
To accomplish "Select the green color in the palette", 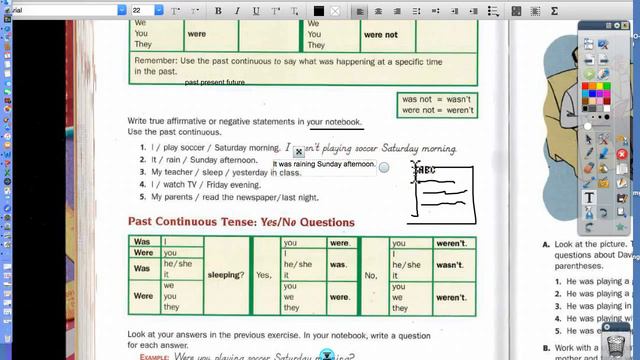I will pyautogui.click(x=607, y=86).
